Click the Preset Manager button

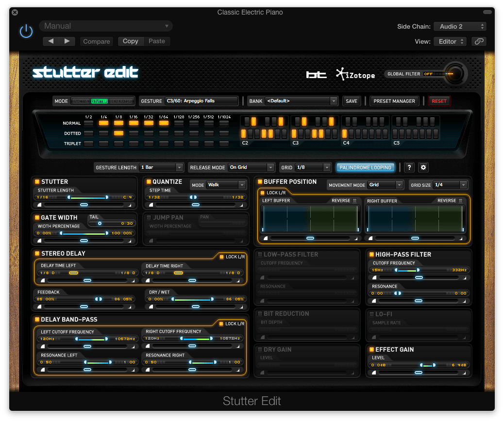(x=394, y=101)
